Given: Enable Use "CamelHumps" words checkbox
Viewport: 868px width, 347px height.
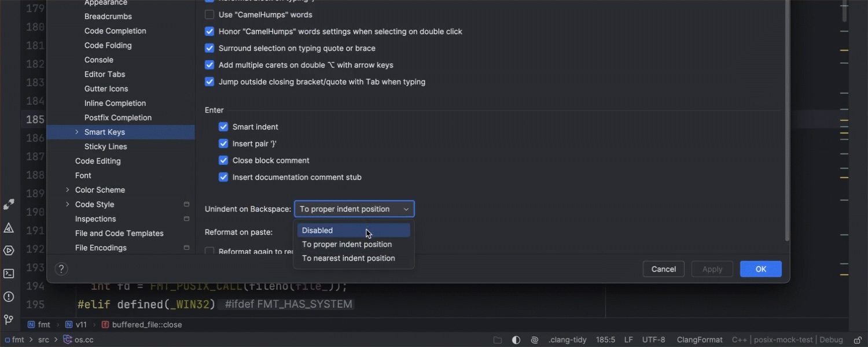Looking at the screenshot, I should click(x=209, y=14).
